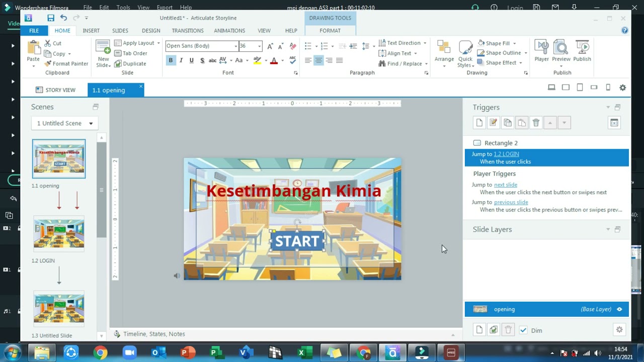Toggle Underline formatting
The height and width of the screenshot is (362, 644).
pos(191,60)
